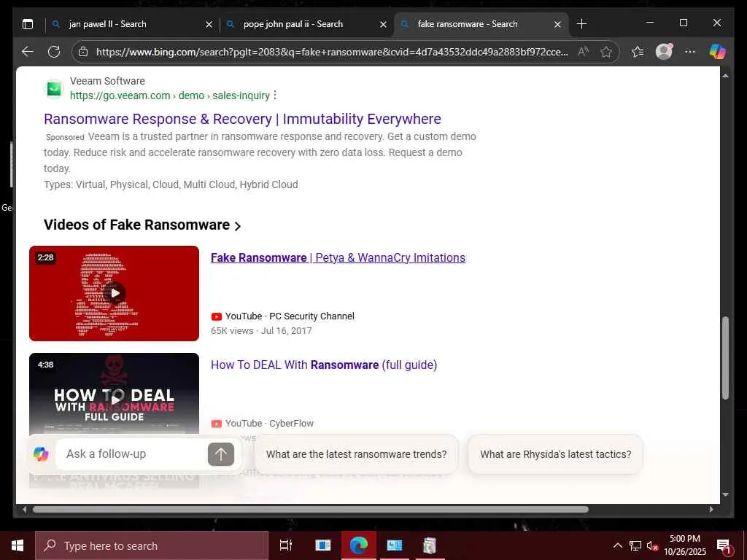Open 'Ransomware Response & Recovery' ad link
Viewport: 747px width, 560px height.
(x=242, y=119)
